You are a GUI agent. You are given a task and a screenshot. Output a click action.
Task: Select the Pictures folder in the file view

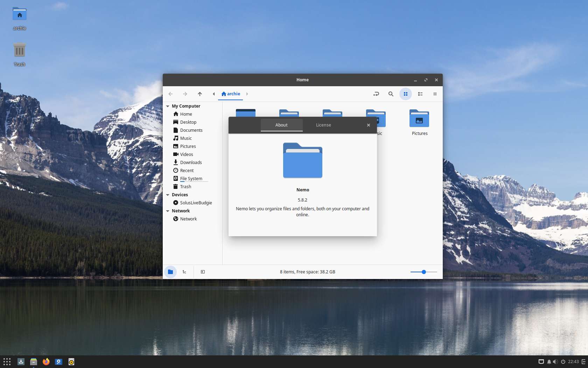pos(420,123)
